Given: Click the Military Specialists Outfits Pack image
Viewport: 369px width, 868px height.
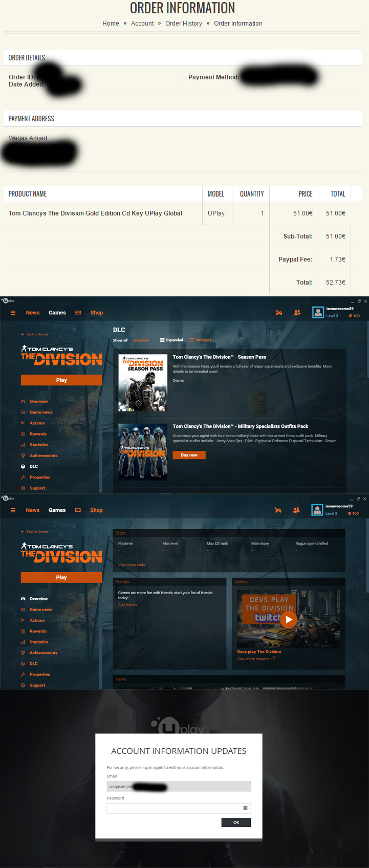Looking at the screenshot, I should tap(143, 452).
